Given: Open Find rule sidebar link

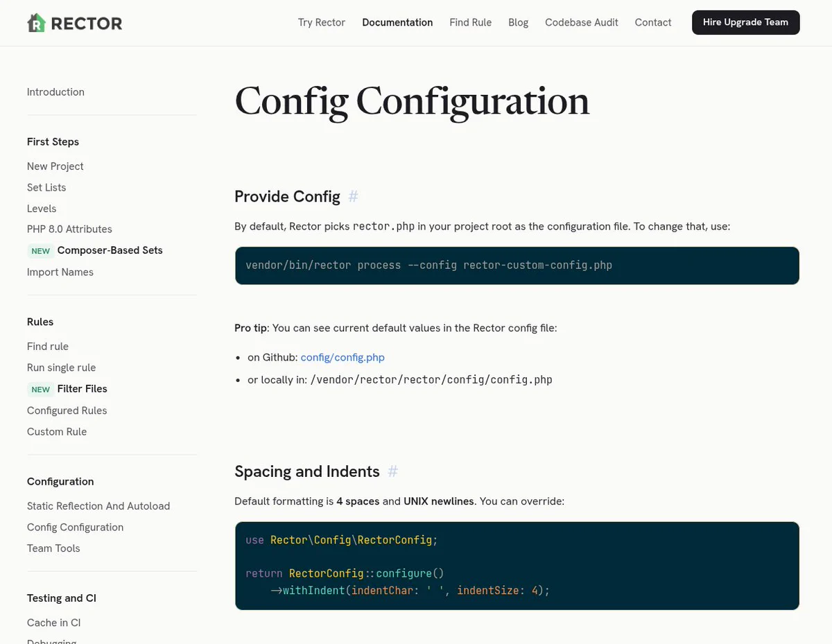Looking at the screenshot, I should point(48,347).
